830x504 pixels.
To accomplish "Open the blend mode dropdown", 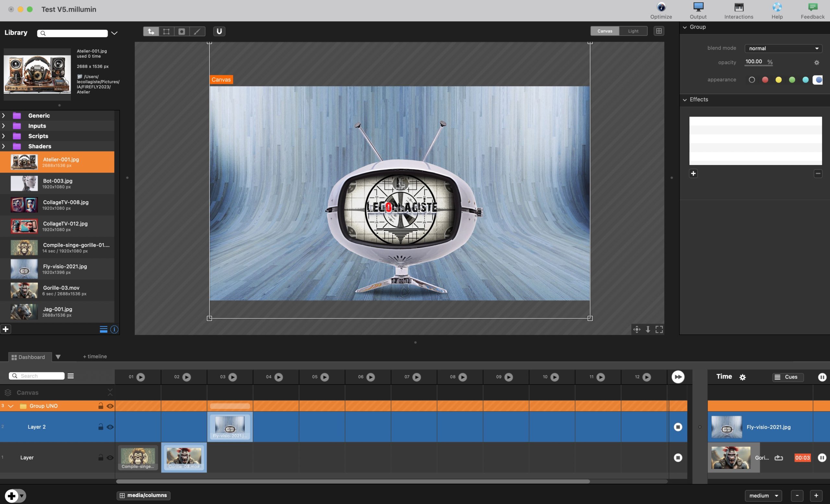I will 783,49.
